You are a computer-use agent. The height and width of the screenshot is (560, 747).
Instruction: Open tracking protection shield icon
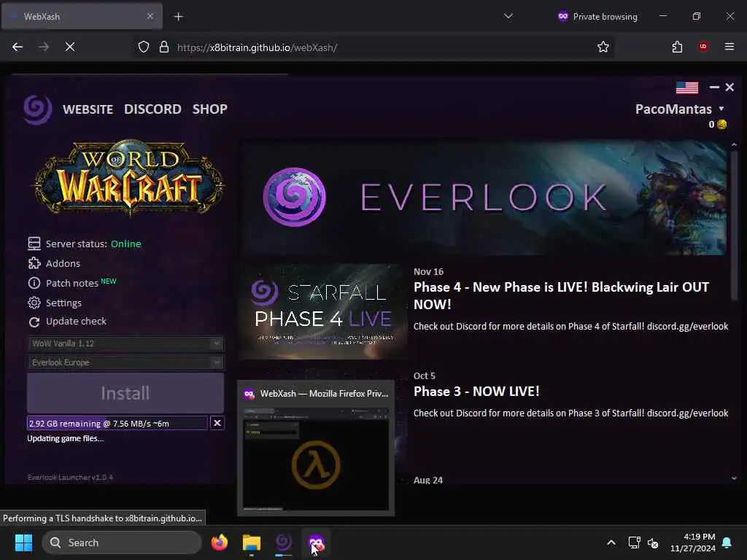pyautogui.click(x=144, y=47)
